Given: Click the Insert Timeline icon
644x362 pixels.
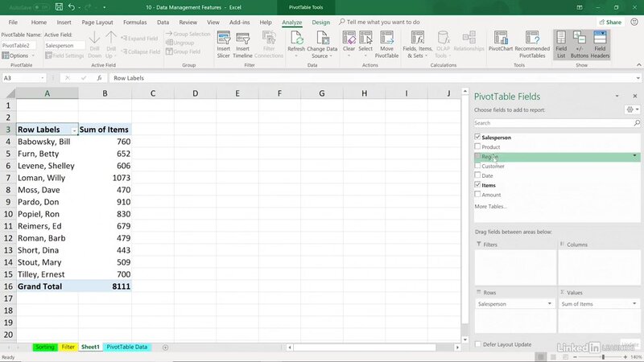Looking at the screenshot, I should click(x=245, y=46).
